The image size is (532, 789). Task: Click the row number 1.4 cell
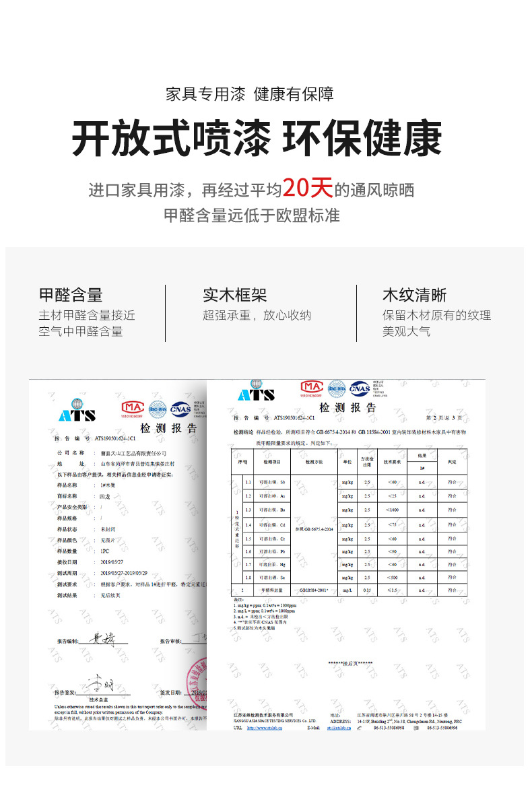pyautogui.click(x=248, y=525)
